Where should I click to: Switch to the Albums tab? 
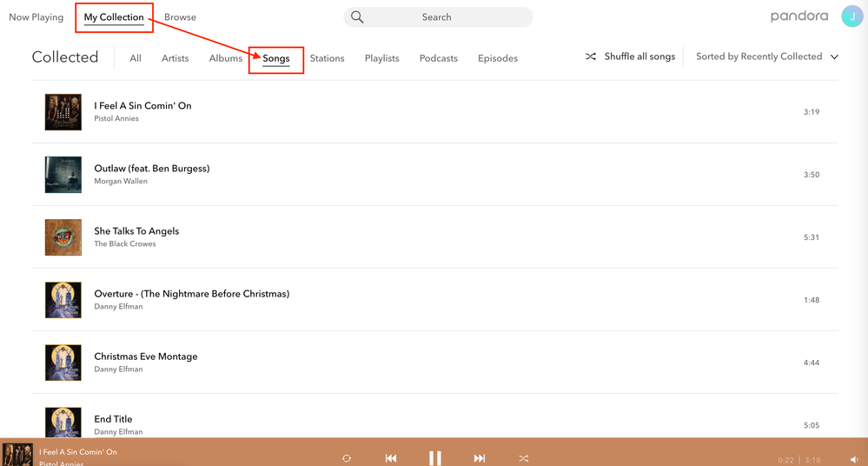click(x=225, y=58)
